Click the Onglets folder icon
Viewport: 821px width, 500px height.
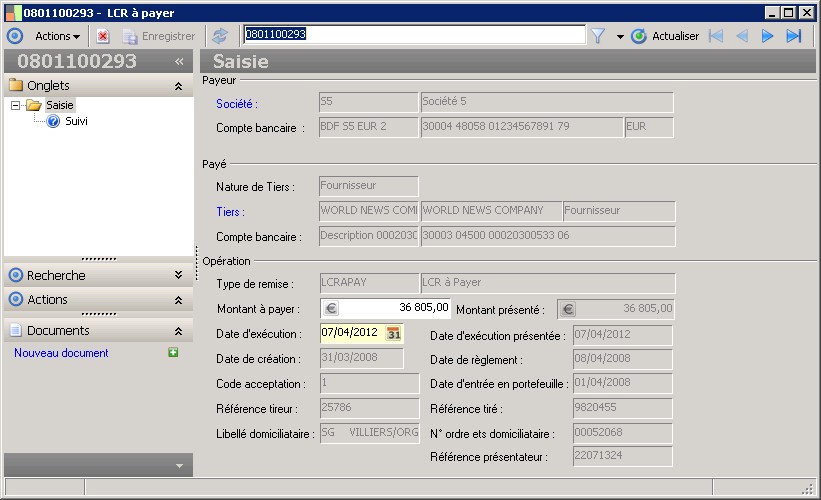[x=16, y=85]
